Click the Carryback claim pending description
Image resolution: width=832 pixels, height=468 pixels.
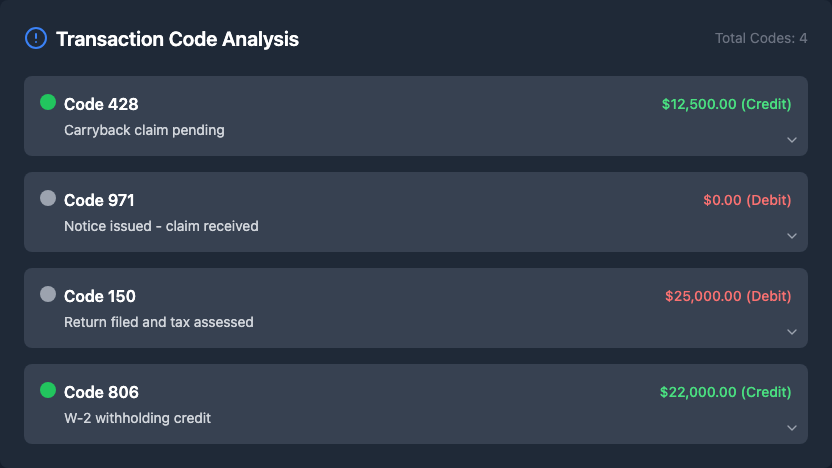coord(144,130)
